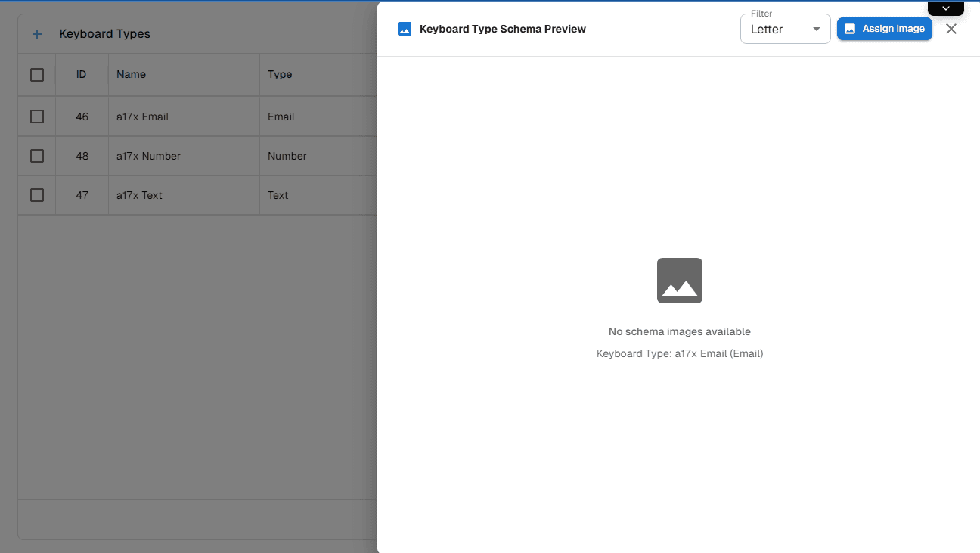Screen dimensions: 980x553
Task: Sort by the Type column header
Action: point(278,74)
